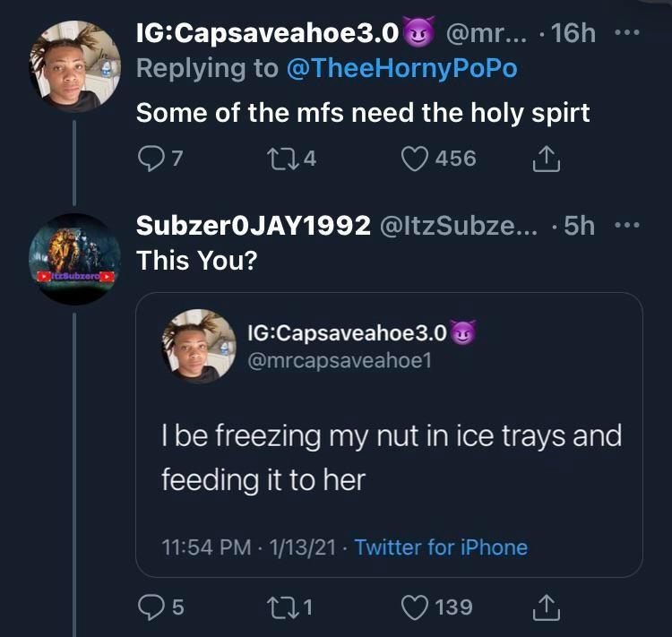Screen dimensions: 672x637
Task: Open IG:Capsaveahoe3.0 profile from top tweet
Action: pyautogui.click(x=266, y=33)
